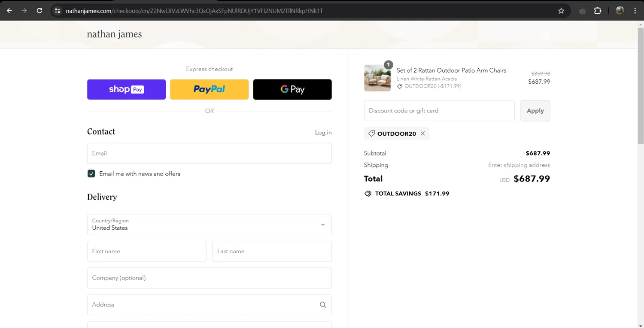
Task: Click the 'Delivery' section heading
Action: pos(102,197)
